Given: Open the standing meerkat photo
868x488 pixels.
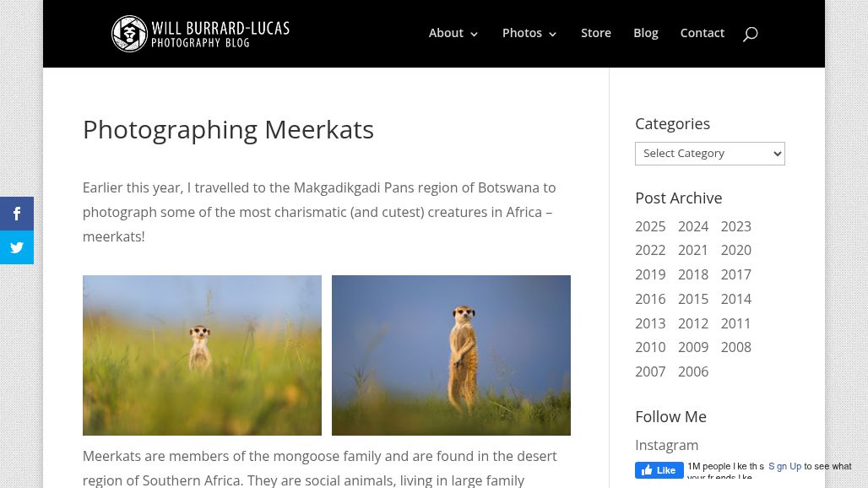Looking at the screenshot, I should [451, 355].
